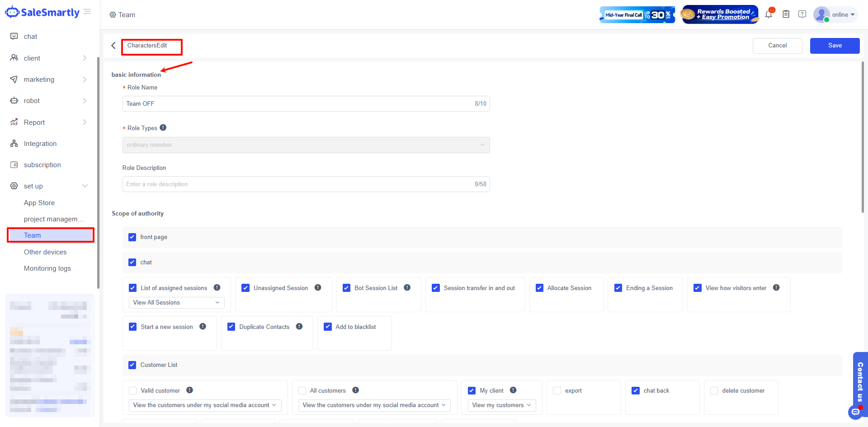Open Monitoring logs in sidebar
The image size is (868, 427).
click(x=47, y=268)
